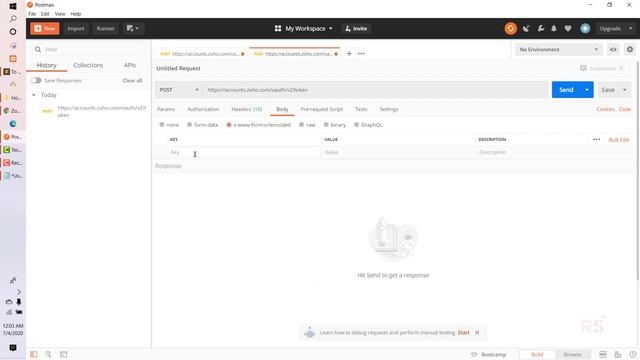Click the Key input cell
The width and height of the screenshot is (640, 360).
[x=244, y=152]
